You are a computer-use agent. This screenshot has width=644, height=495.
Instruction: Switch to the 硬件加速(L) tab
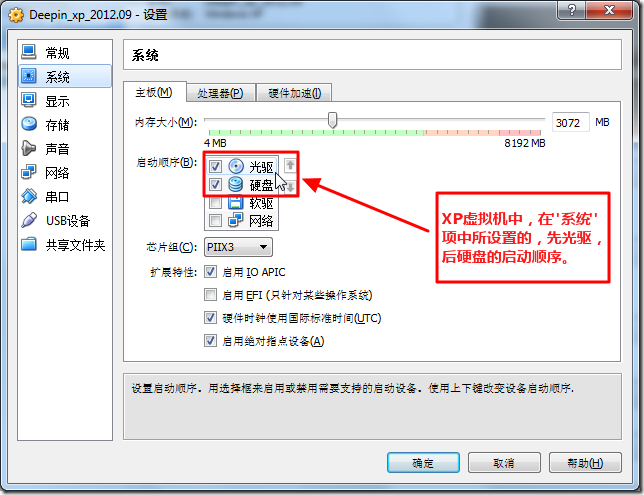(x=294, y=93)
